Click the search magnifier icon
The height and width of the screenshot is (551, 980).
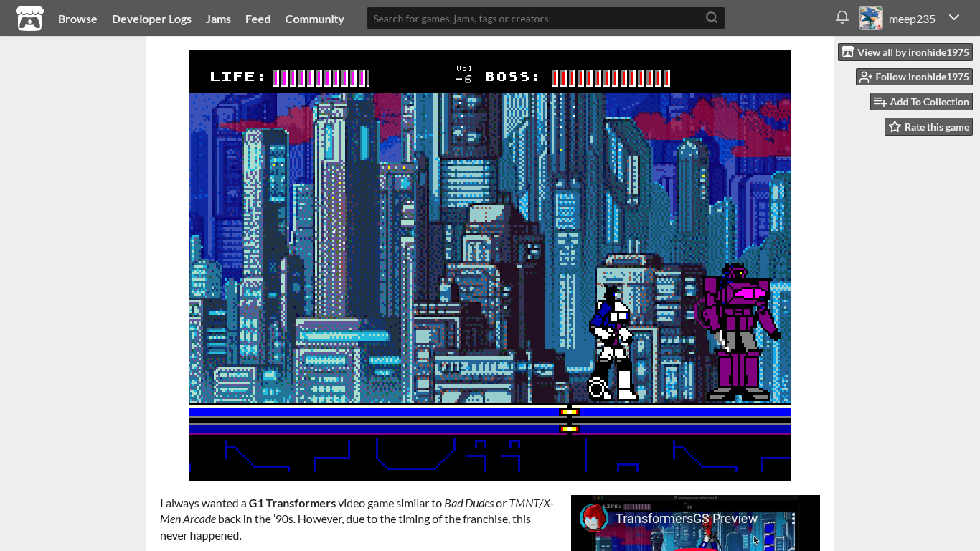(x=712, y=18)
